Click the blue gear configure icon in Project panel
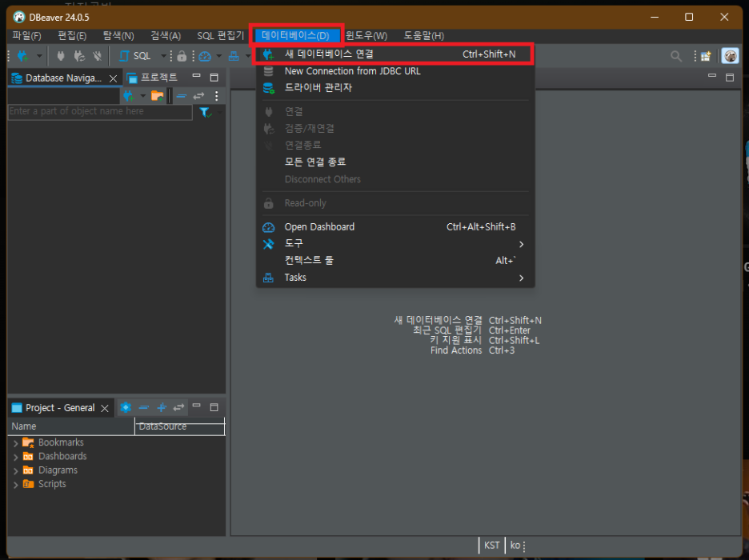The height and width of the screenshot is (560, 749). tap(126, 407)
